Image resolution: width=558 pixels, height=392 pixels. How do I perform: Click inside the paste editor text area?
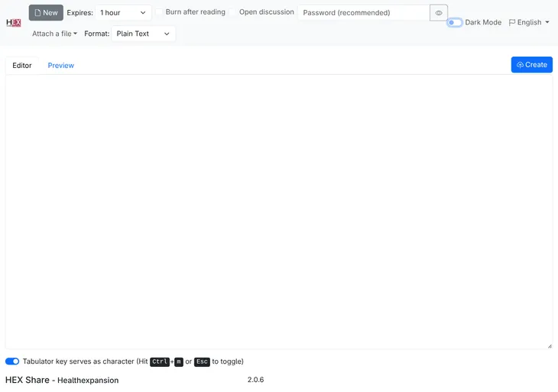point(279,212)
